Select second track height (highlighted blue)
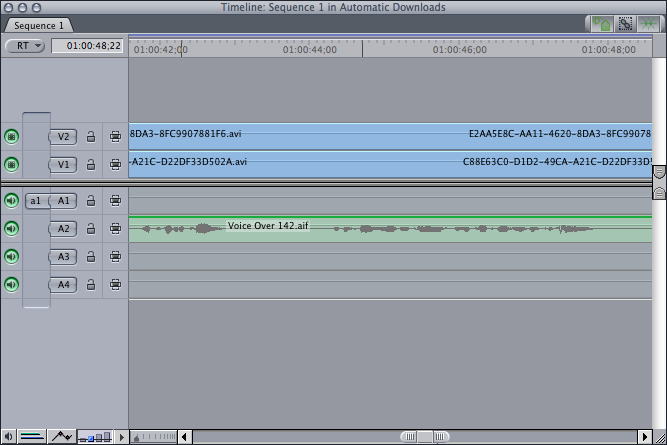 (x=90, y=438)
